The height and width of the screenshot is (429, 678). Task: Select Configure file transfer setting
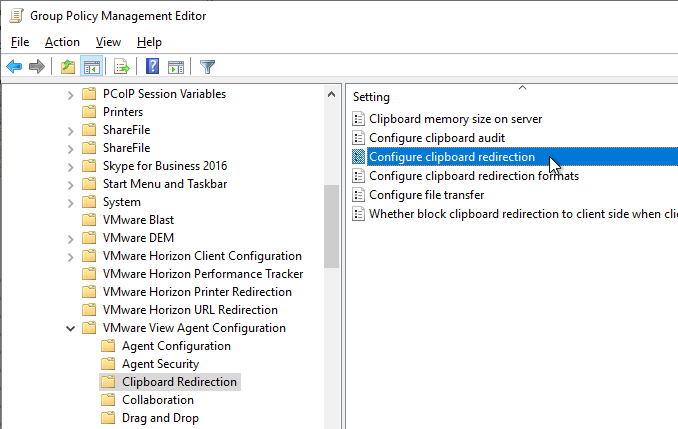pyautogui.click(x=426, y=195)
